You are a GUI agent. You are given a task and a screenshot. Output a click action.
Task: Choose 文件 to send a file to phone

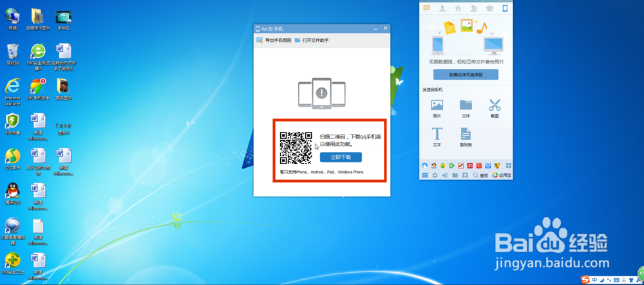466,109
